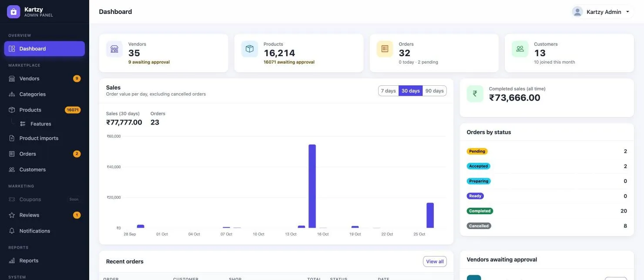Click the Kartzy Admin avatar icon
This screenshot has width=644, height=280.
click(577, 12)
